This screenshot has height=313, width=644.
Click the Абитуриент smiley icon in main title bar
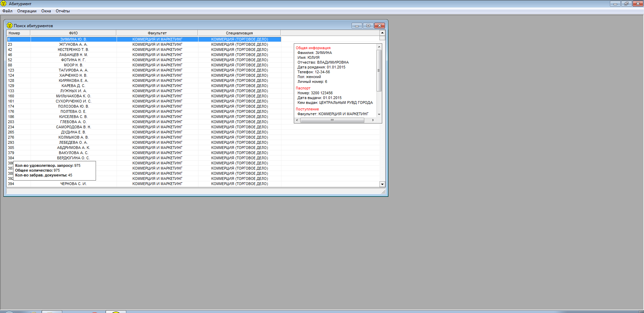[x=3, y=4]
